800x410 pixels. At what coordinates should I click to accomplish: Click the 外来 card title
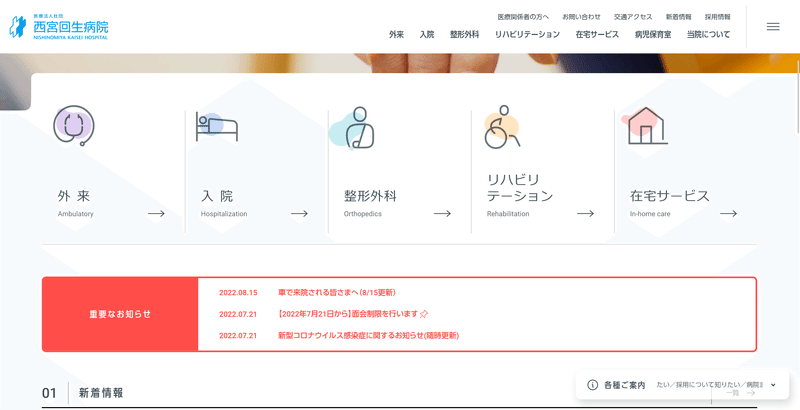click(x=74, y=196)
